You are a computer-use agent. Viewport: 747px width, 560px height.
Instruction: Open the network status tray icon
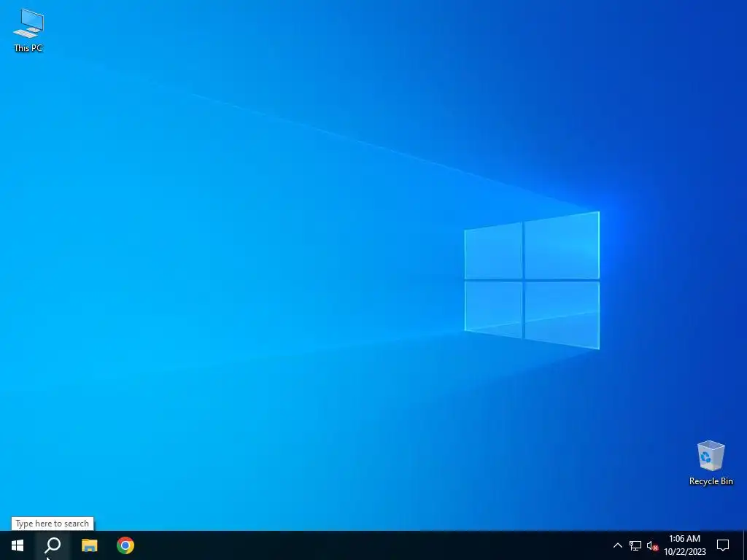[x=635, y=545]
